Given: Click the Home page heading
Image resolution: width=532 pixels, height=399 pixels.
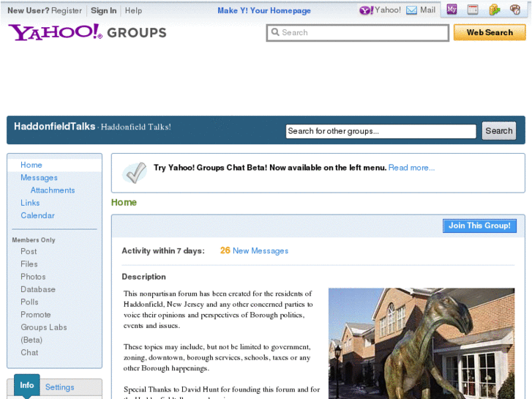Looking at the screenshot, I should click(124, 202).
